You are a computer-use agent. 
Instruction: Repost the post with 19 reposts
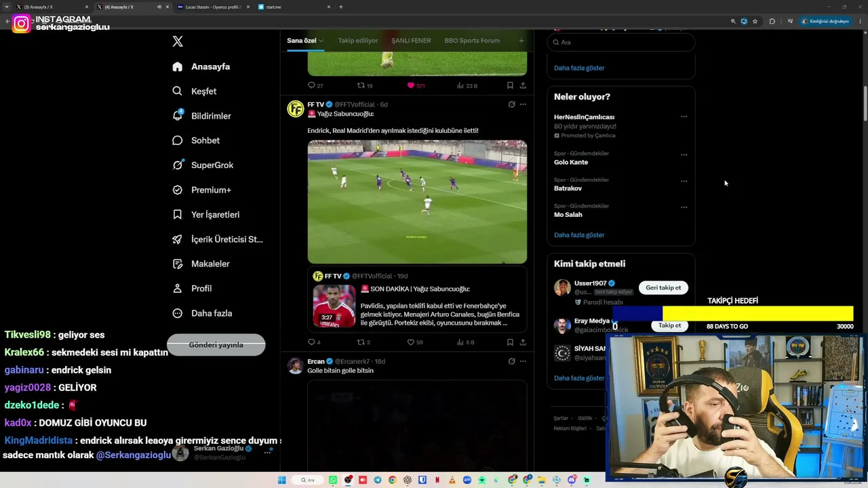tap(365, 85)
